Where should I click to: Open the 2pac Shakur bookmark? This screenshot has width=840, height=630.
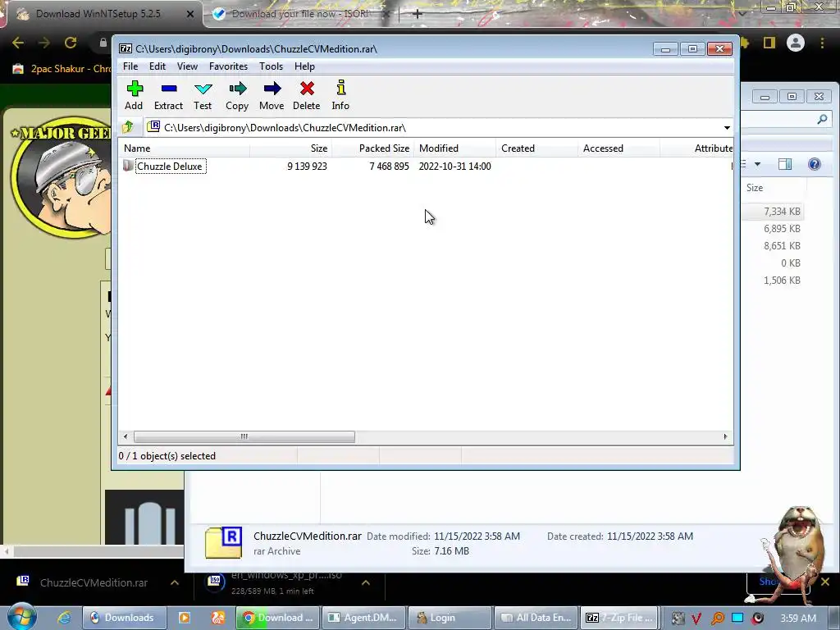[x=62, y=69]
